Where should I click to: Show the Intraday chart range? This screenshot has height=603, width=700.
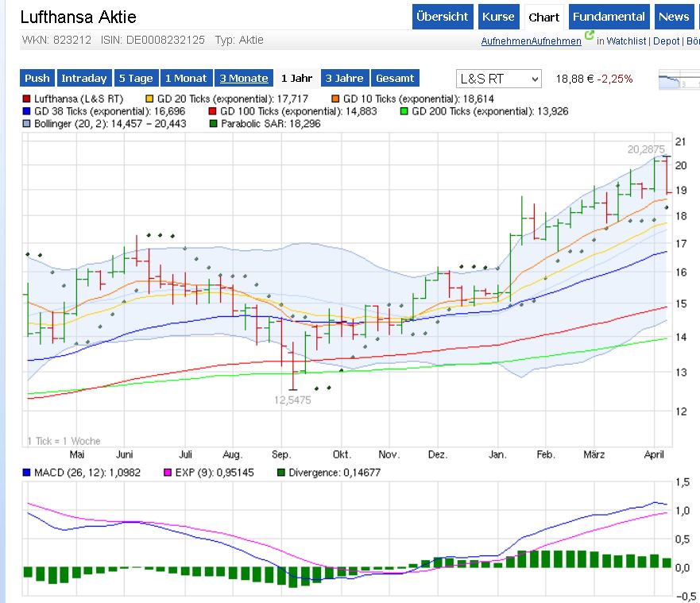tap(83, 79)
